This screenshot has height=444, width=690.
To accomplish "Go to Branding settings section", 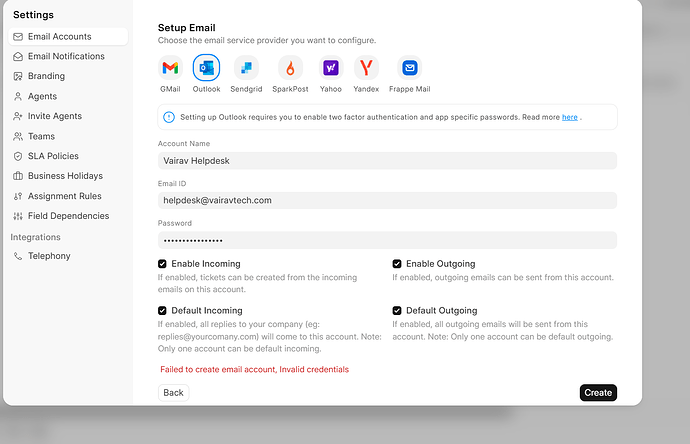I will (46, 76).
